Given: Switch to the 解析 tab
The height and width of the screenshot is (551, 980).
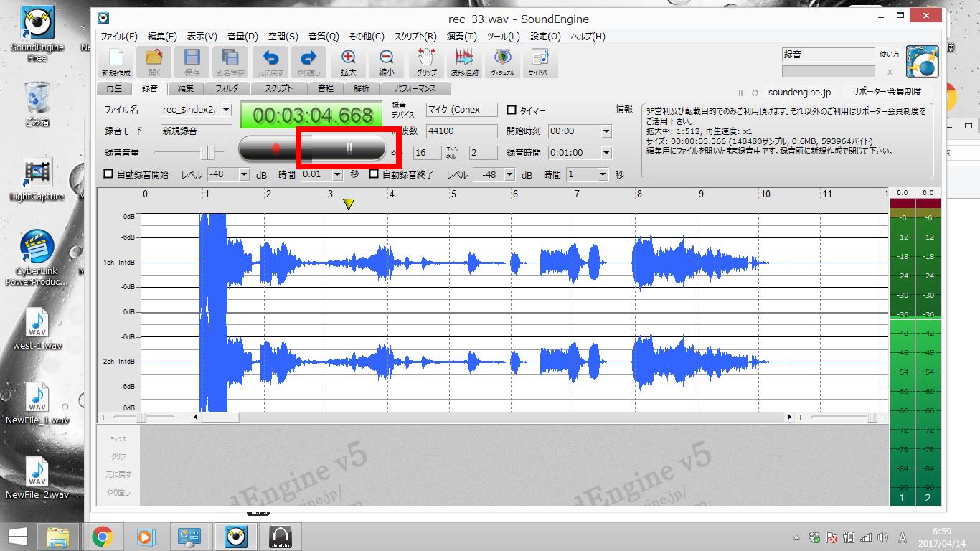Looking at the screenshot, I should [x=362, y=88].
